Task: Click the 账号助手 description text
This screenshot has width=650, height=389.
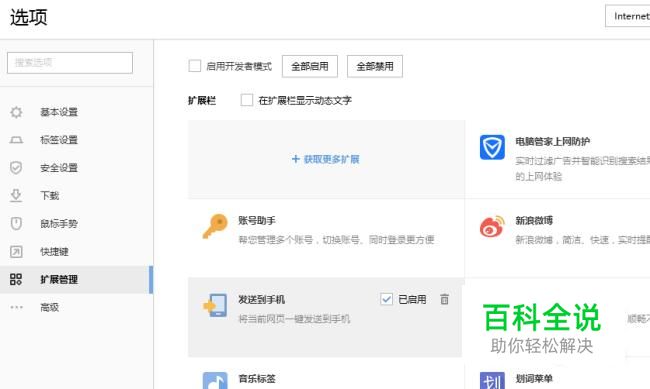Action: point(336,240)
